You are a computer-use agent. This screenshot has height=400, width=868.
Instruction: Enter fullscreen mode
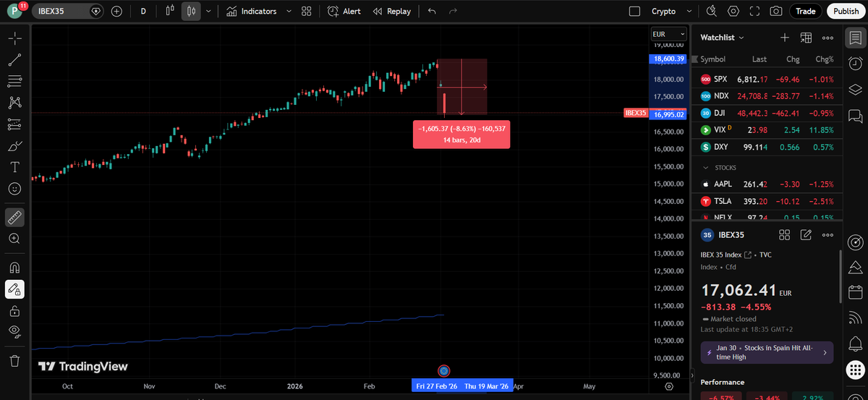[x=754, y=11]
